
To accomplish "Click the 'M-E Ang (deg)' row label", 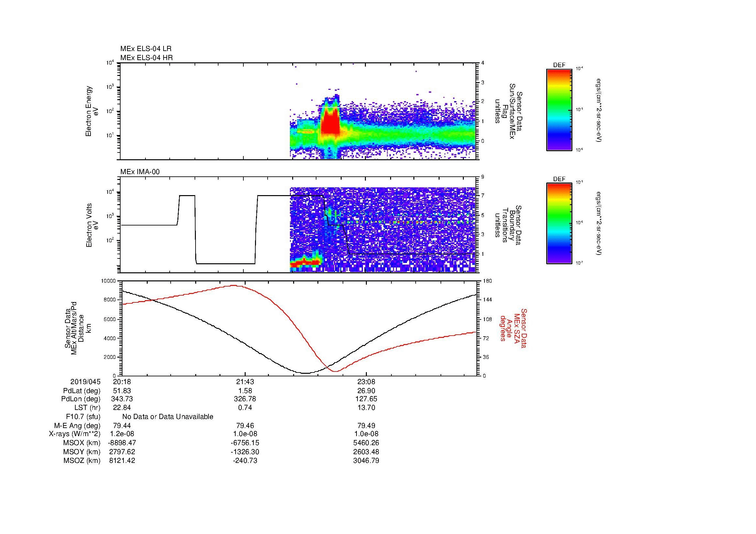I will coord(77,425).
